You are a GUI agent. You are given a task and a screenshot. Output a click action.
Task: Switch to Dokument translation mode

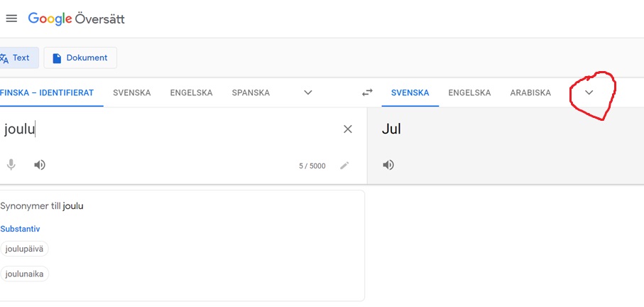80,58
